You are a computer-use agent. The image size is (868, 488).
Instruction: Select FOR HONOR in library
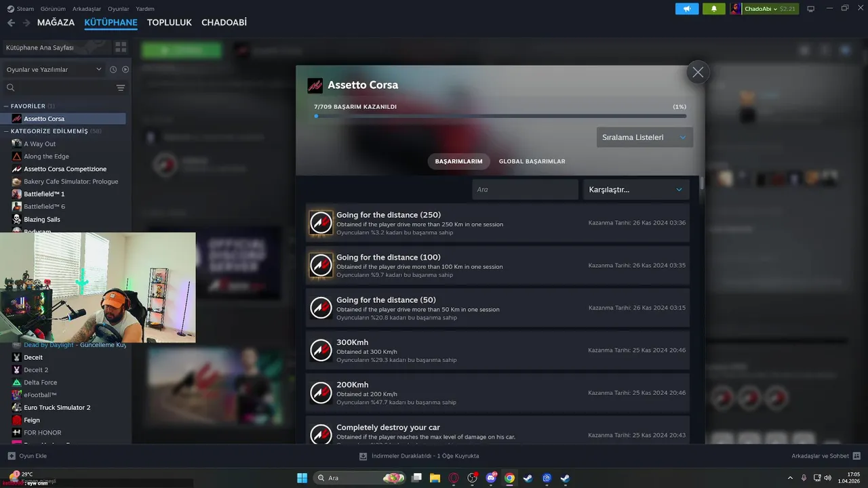point(42,432)
